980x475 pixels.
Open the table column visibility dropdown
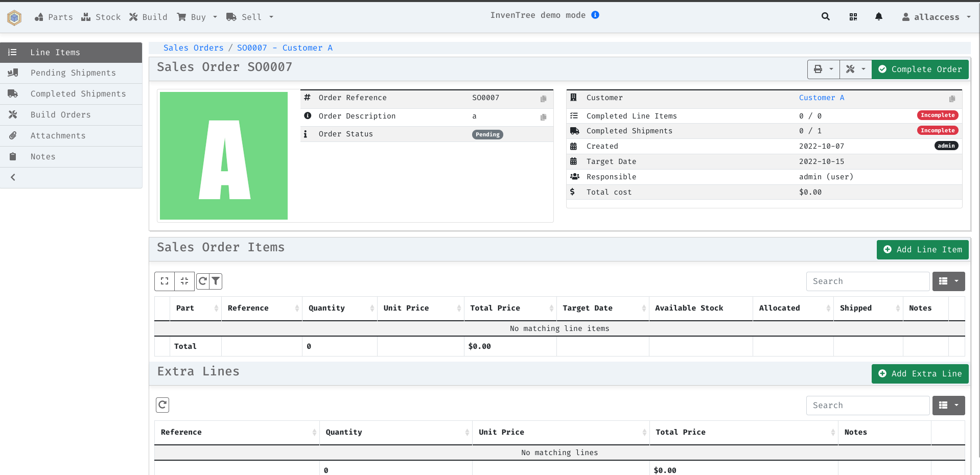click(x=948, y=281)
